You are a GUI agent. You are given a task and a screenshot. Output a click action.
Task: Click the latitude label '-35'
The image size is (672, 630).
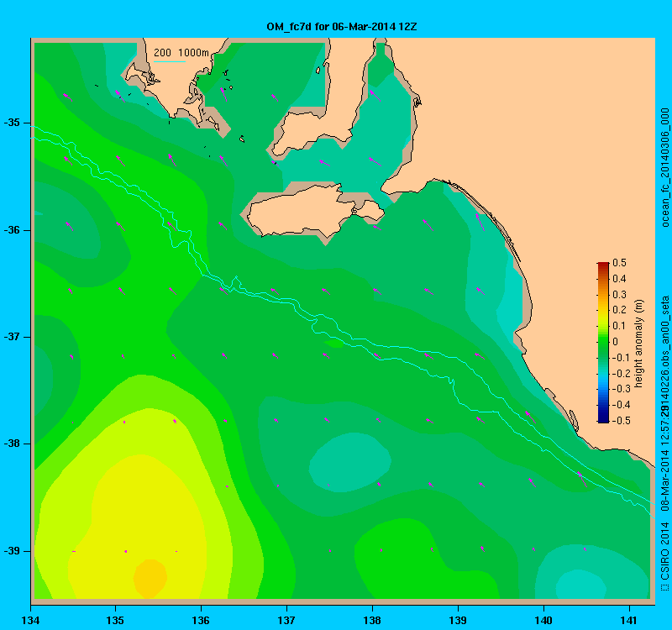click(x=12, y=123)
